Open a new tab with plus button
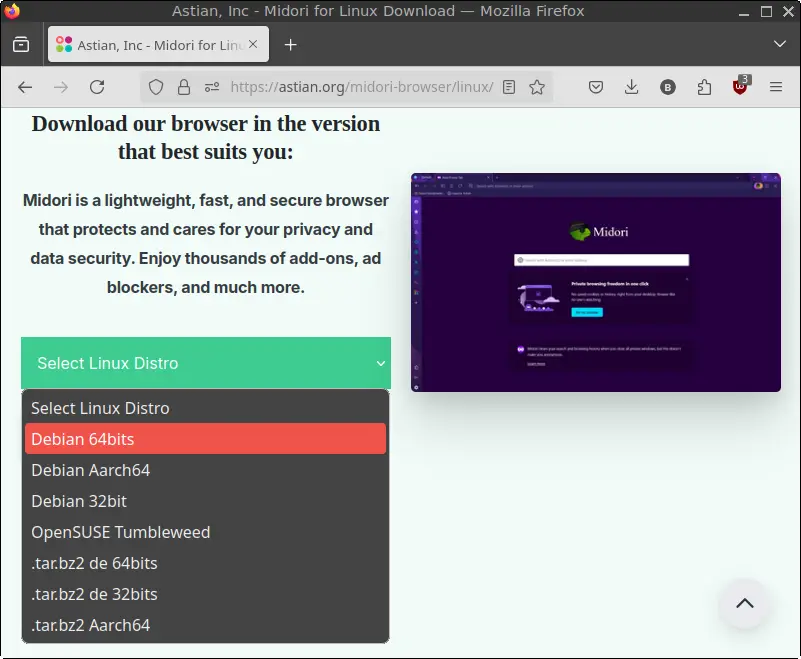The width and height of the screenshot is (801, 659). click(x=290, y=45)
